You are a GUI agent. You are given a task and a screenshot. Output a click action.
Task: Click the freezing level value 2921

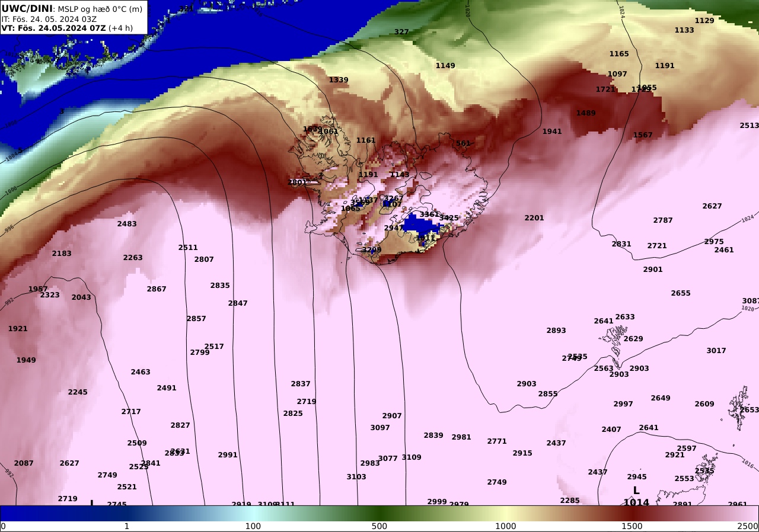[x=675, y=455]
